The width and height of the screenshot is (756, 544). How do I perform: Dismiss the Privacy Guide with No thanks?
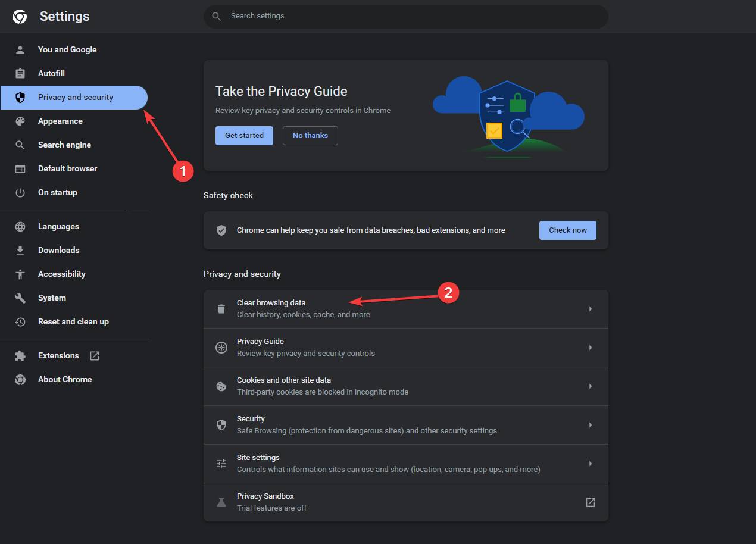[x=310, y=135]
